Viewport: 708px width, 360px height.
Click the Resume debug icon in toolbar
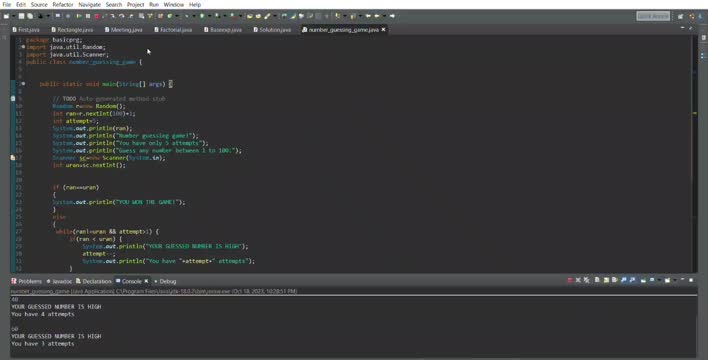point(79,16)
